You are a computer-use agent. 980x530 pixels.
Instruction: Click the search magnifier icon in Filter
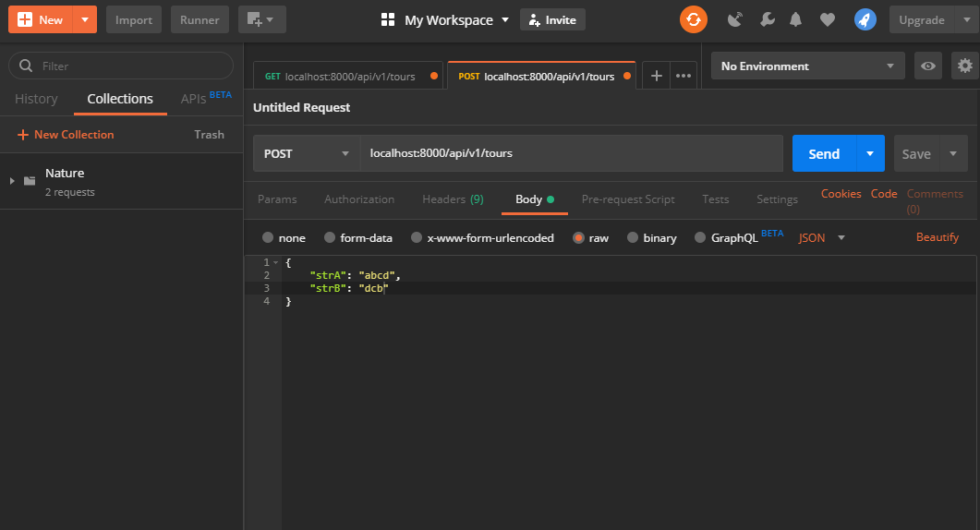(x=26, y=66)
